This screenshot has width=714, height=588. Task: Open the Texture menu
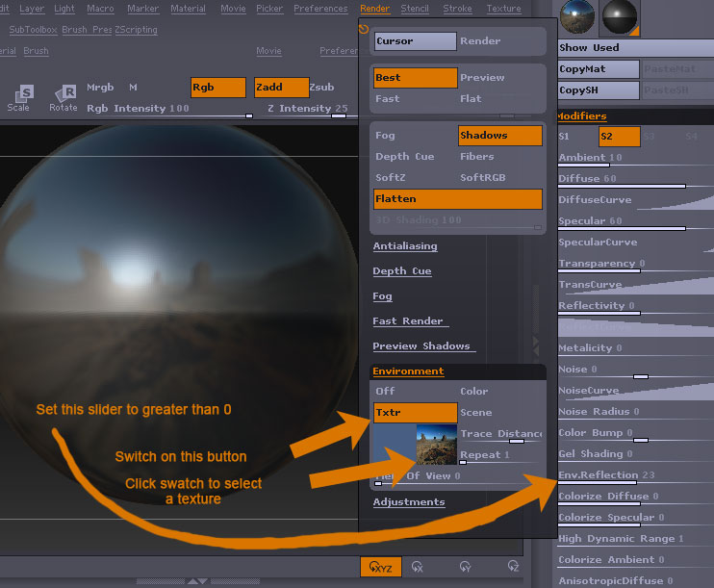point(503,9)
